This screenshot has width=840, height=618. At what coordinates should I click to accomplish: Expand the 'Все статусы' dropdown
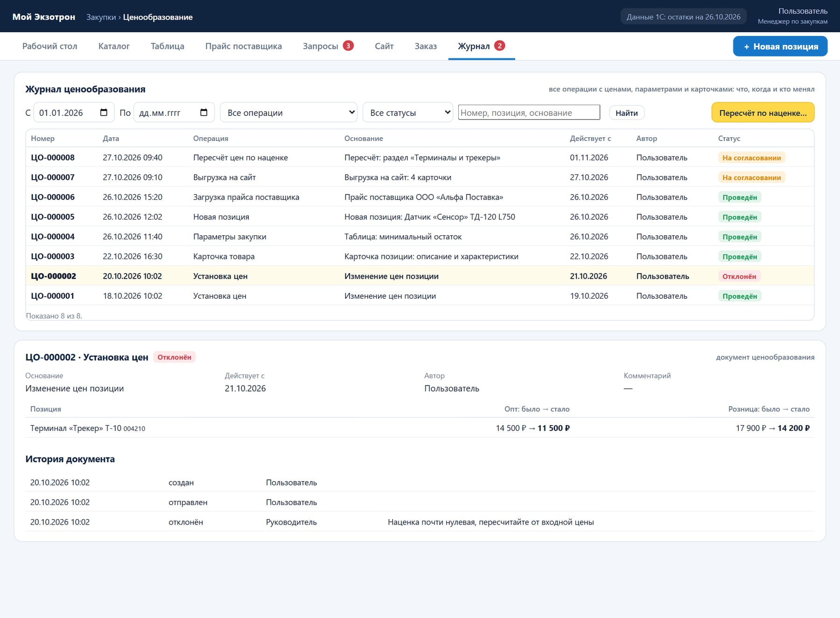pyautogui.click(x=407, y=112)
